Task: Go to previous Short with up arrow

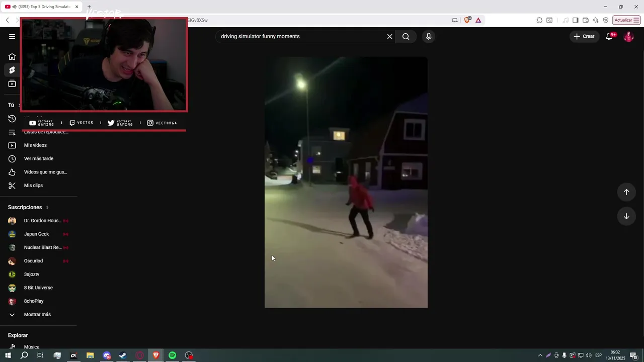Action: click(x=626, y=192)
